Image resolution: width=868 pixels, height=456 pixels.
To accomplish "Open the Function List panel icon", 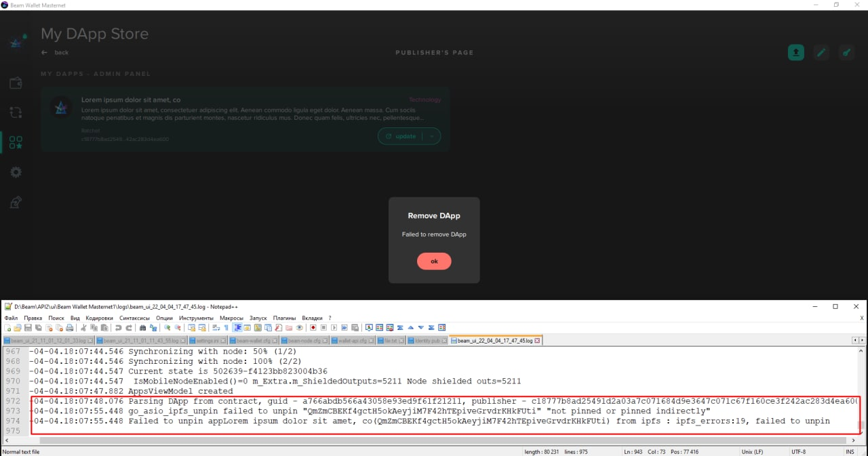I will 279,327.
